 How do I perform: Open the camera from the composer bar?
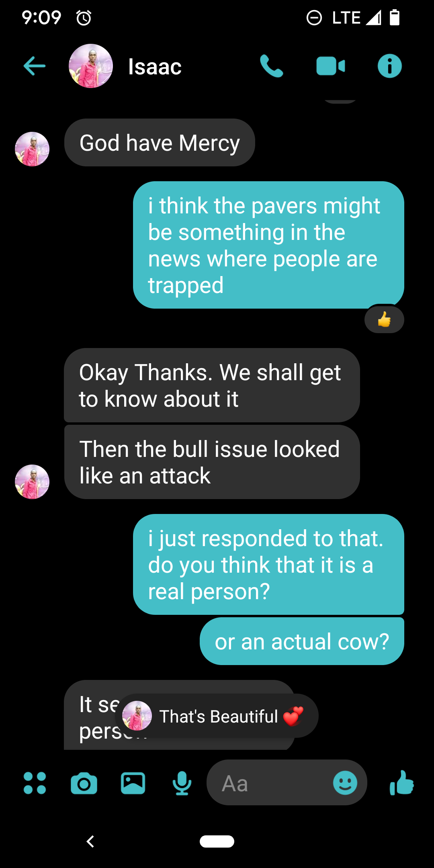tap(84, 783)
